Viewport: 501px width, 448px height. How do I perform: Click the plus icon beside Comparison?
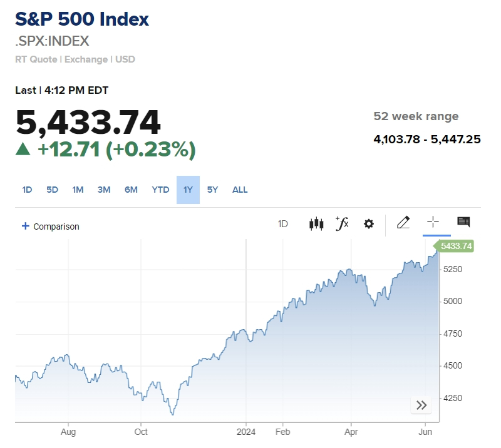tap(26, 226)
